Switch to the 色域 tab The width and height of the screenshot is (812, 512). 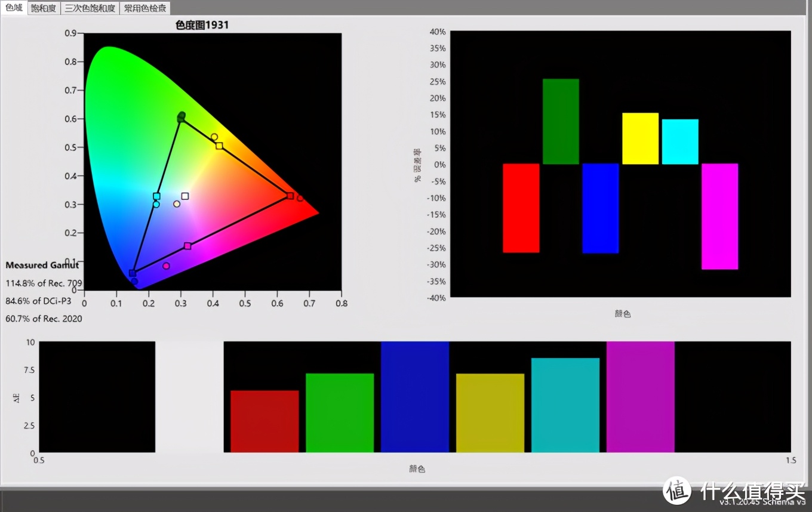(x=14, y=8)
